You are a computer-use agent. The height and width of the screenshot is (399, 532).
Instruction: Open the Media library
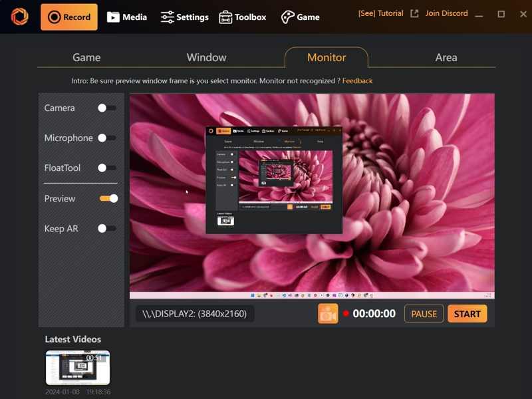click(127, 17)
